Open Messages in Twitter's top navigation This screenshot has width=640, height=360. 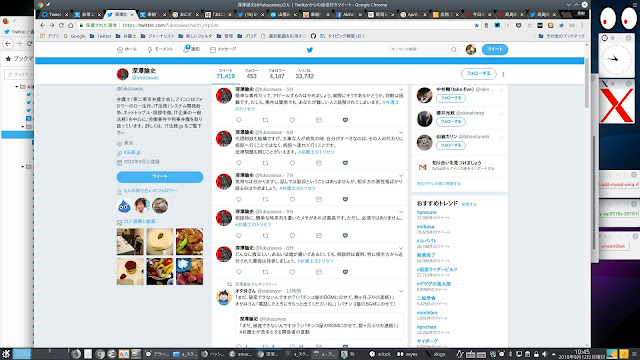(x=223, y=49)
